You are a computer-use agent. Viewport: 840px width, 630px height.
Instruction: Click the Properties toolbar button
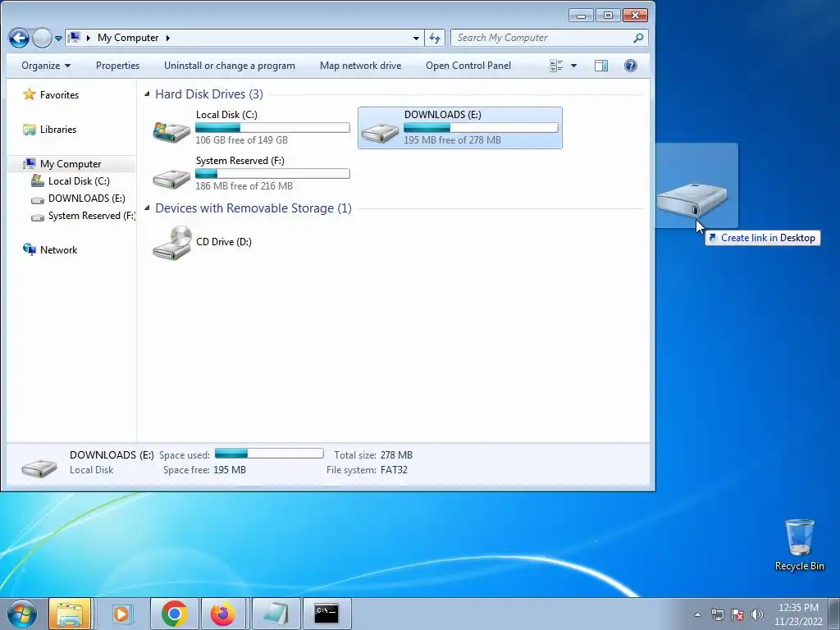[117, 66]
